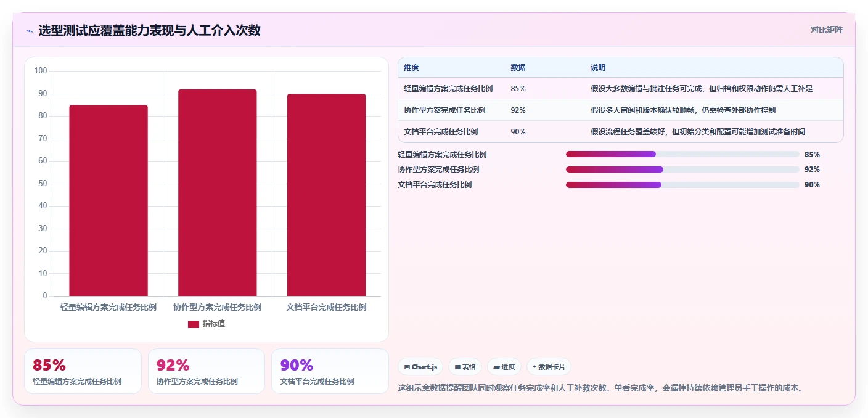This screenshot has height=418, width=868.
Task: Click the 90% value in table
Action: pyautogui.click(x=518, y=132)
